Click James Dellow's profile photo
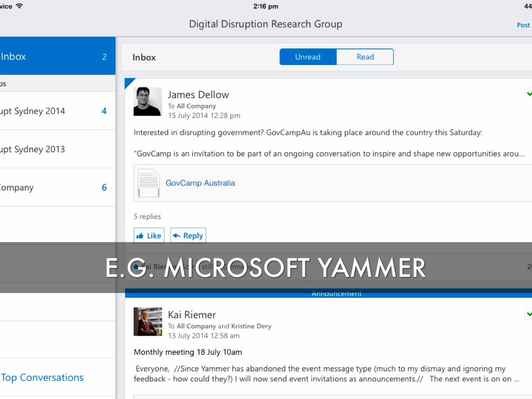532x399 pixels. click(148, 101)
